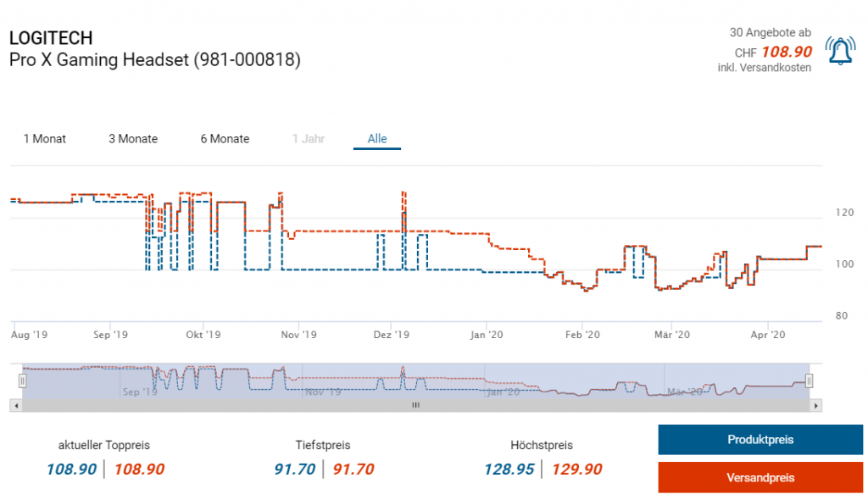
Task: Select the greyed-out "1 Jahr" range
Action: click(309, 139)
